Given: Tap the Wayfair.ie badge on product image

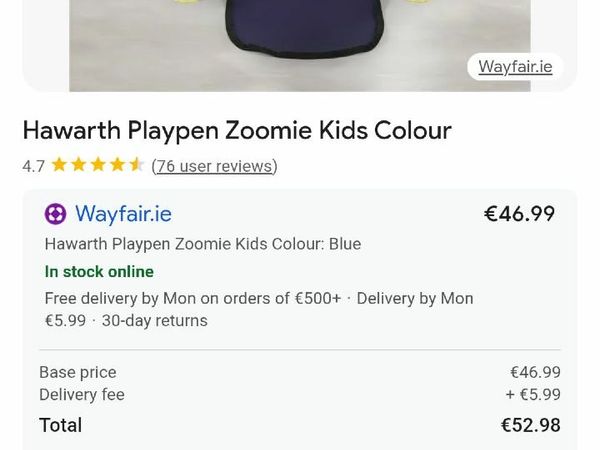Looking at the screenshot, I should 515,67.
